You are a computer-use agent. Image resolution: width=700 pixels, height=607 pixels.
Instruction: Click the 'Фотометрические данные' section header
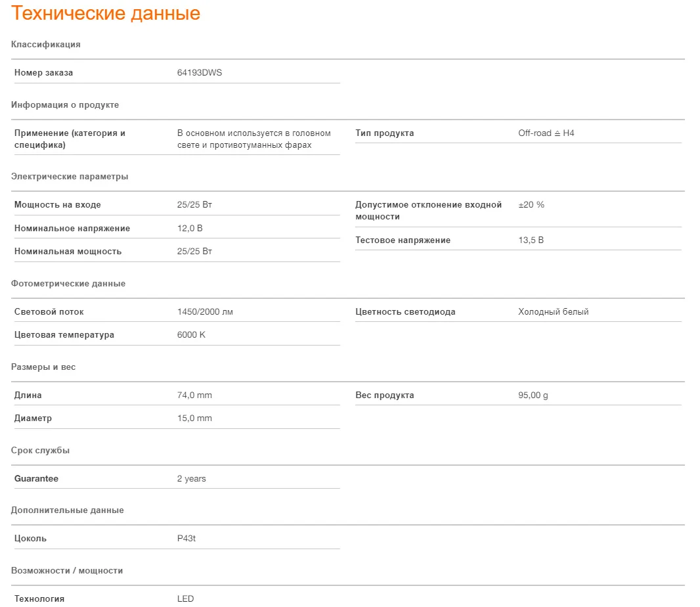[x=68, y=284]
